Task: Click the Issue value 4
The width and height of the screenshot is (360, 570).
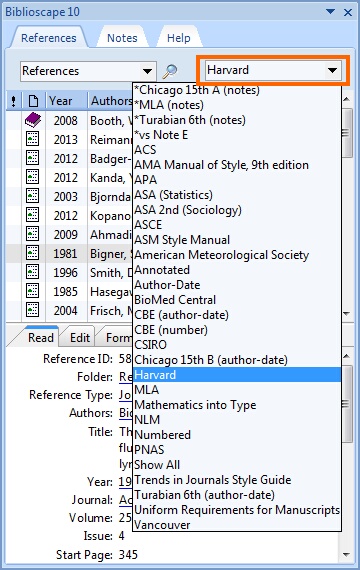Action: [x=121, y=536]
